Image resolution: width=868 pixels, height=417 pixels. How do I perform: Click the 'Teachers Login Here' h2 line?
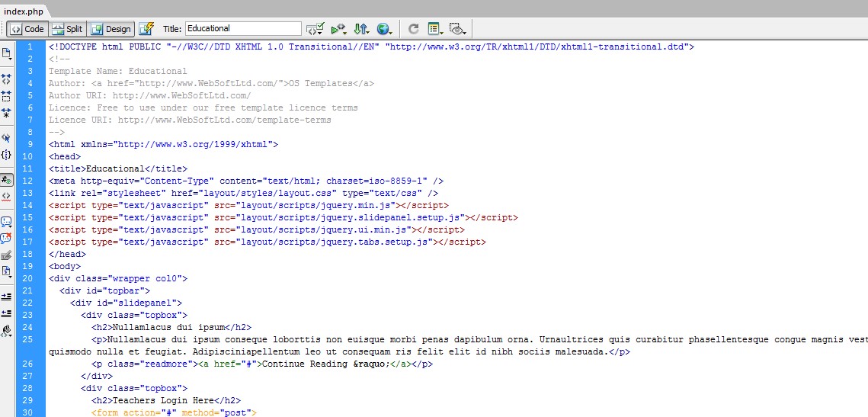click(166, 399)
